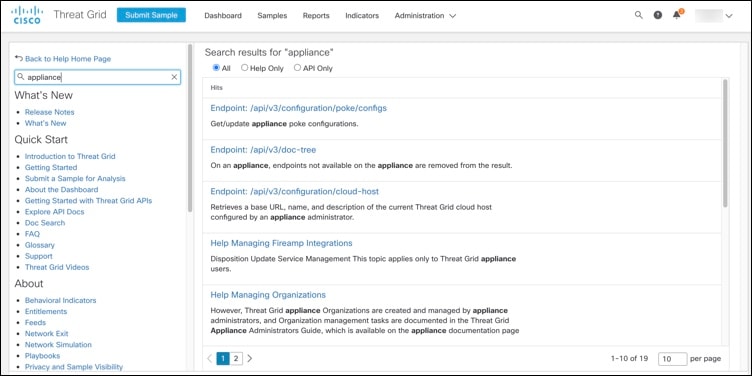752x376 pixels.
Task: Open the Indicators menu item
Action: (x=362, y=15)
